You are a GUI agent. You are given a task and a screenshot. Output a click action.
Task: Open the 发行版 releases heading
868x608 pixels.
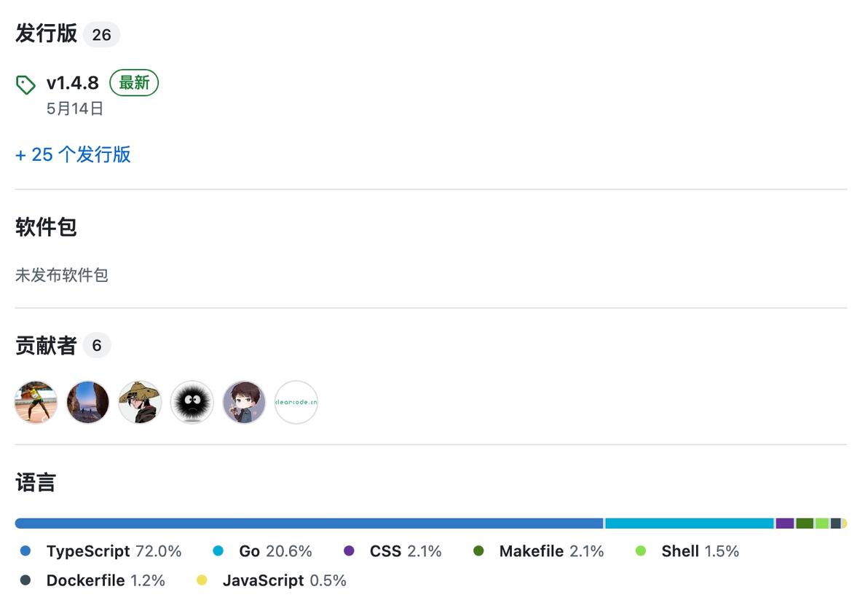point(46,34)
